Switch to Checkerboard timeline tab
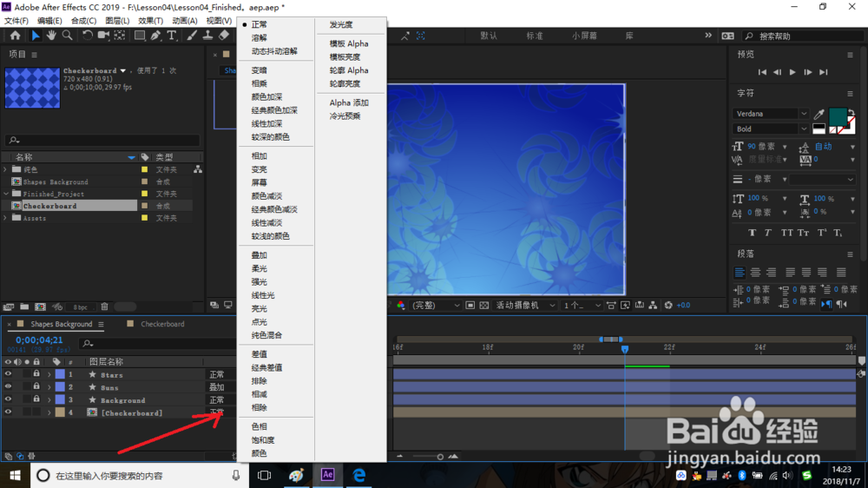The image size is (868, 488). [162, 324]
